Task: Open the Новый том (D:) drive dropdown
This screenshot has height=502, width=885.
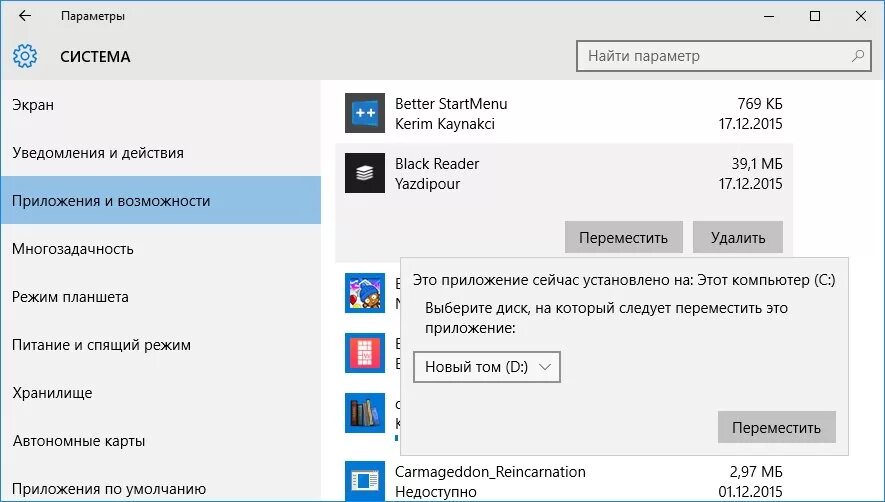Action: 487,367
